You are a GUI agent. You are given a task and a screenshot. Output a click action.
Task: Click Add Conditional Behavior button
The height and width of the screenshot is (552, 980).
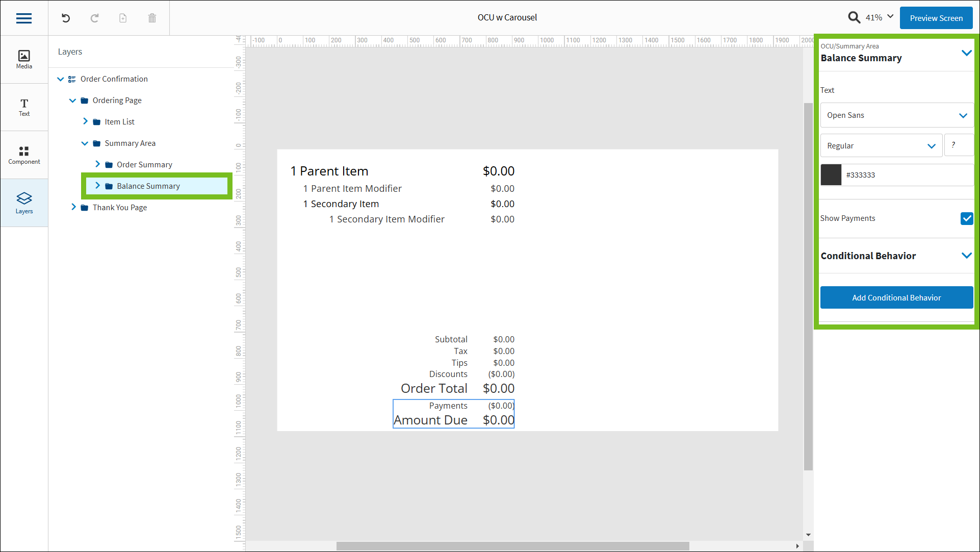896,297
